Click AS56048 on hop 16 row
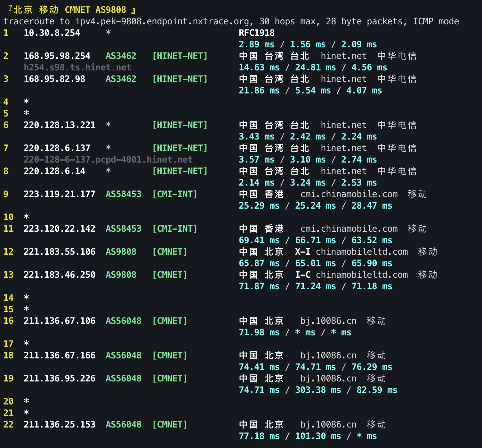Viewport: 482px width, 448px height. tap(124, 321)
